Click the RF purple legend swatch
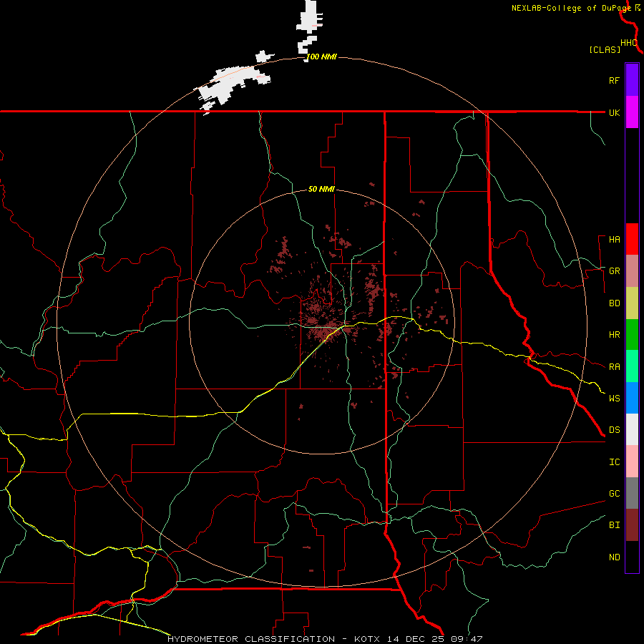 pyautogui.click(x=632, y=80)
